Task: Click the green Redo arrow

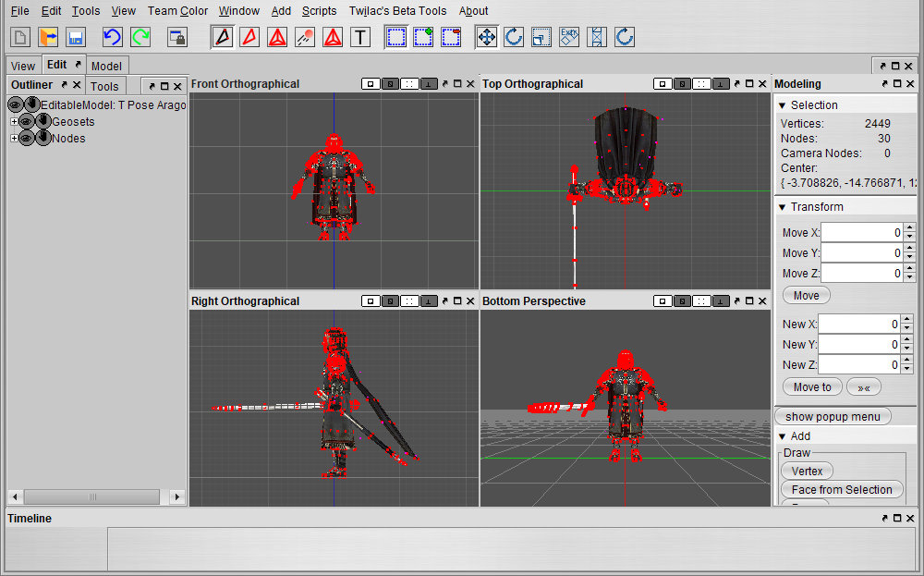Action: click(x=140, y=37)
